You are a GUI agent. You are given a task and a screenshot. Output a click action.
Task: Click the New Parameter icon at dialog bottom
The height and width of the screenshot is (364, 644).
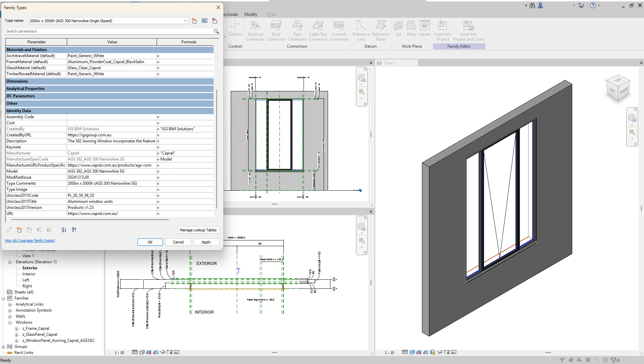point(19,230)
